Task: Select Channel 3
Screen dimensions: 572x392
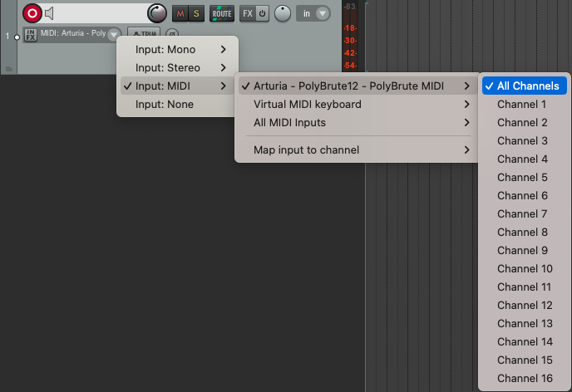Action: (x=525, y=140)
